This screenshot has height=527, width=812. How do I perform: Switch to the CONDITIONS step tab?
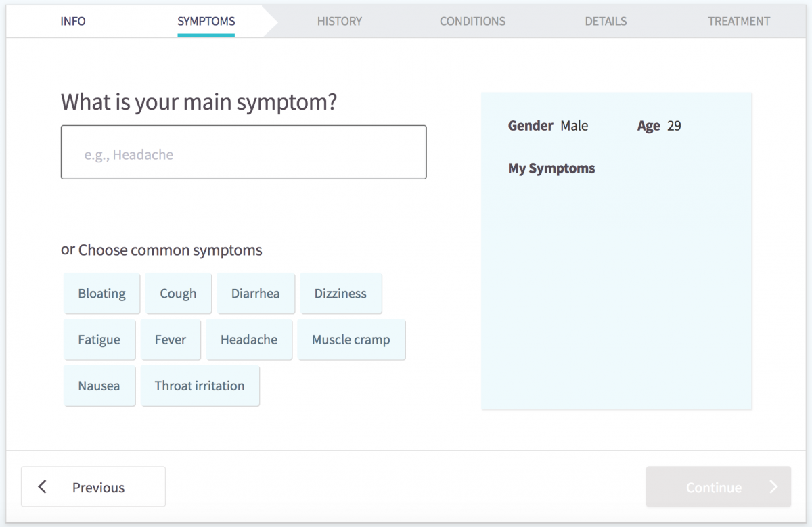(x=472, y=21)
